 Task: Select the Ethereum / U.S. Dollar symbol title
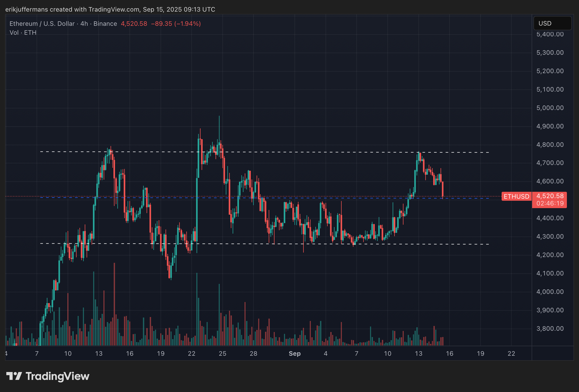point(42,24)
